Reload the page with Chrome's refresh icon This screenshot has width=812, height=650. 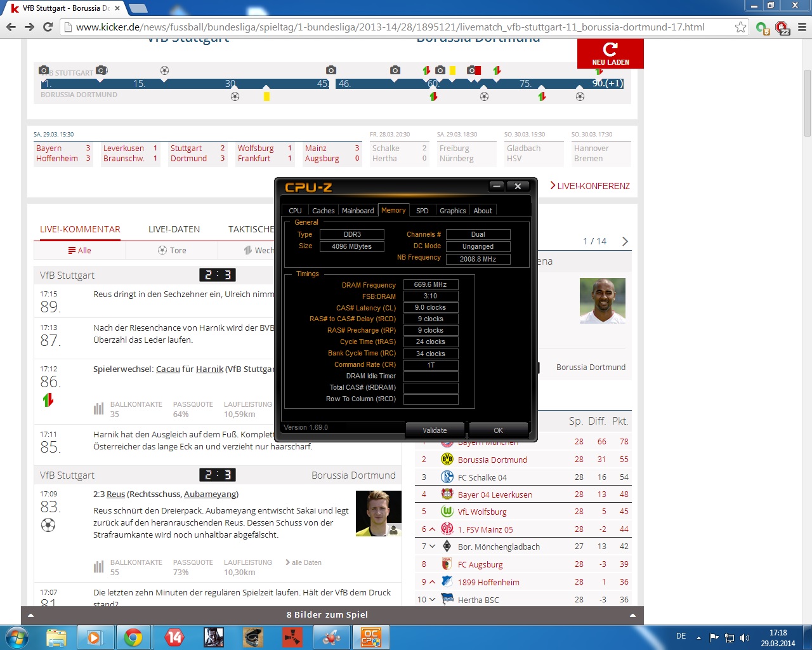[x=48, y=27]
